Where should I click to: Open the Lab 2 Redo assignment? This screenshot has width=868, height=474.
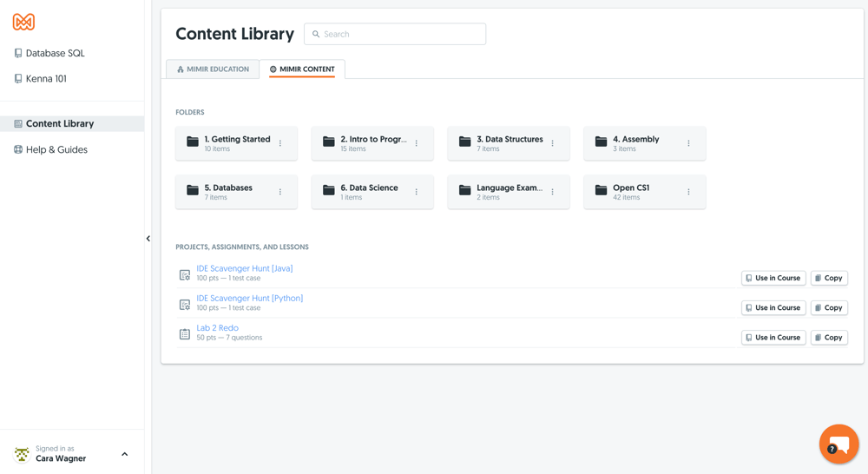coord(218,328)
